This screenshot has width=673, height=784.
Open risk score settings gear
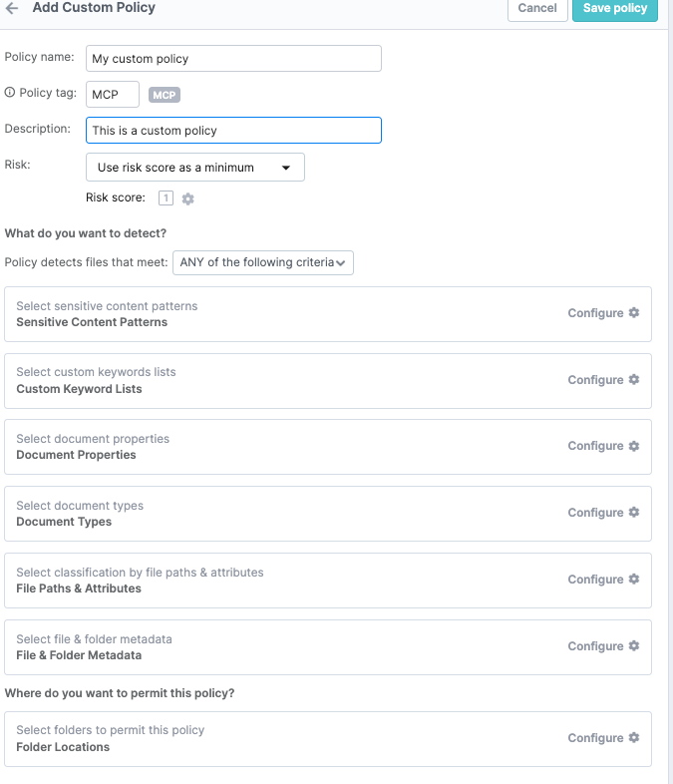pos(187,198)
